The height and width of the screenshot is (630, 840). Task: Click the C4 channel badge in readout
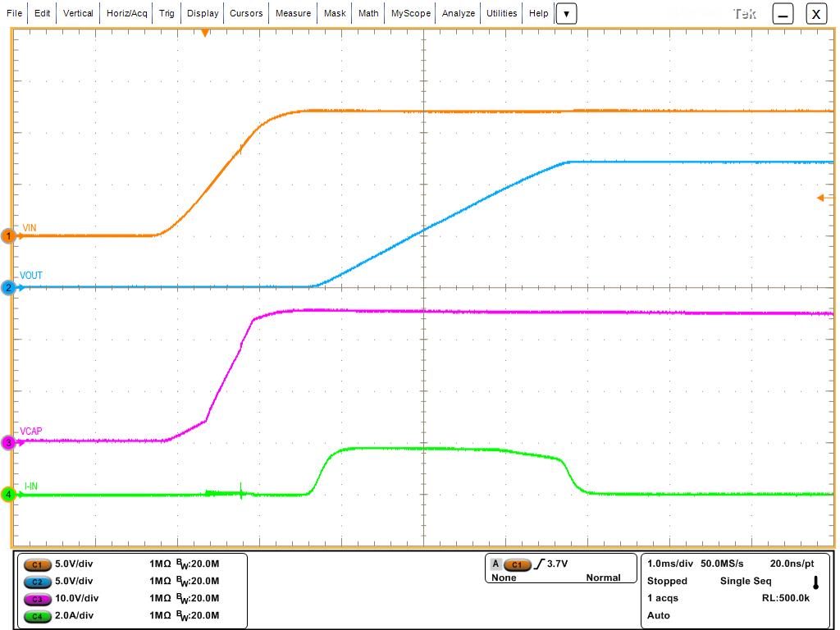(37, 616)
